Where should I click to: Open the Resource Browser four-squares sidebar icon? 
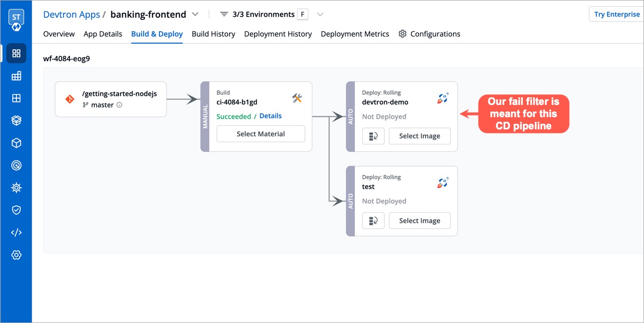pos(16,98)
